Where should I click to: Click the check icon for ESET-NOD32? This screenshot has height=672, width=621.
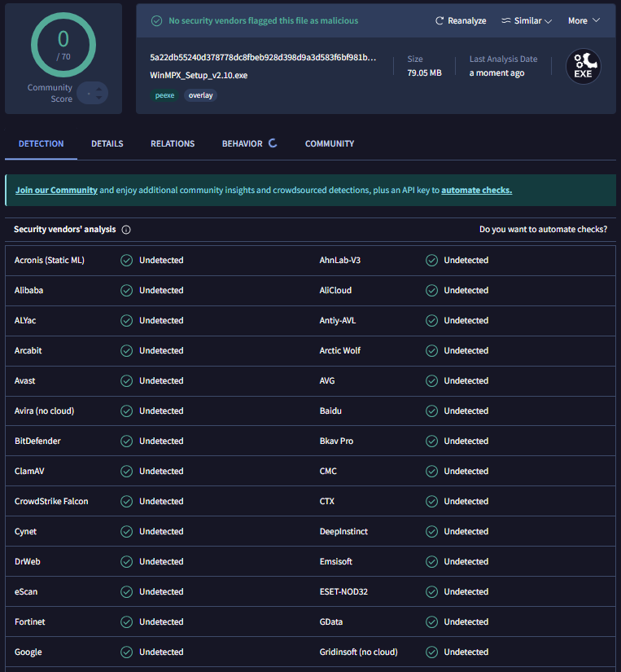(431, 591)
